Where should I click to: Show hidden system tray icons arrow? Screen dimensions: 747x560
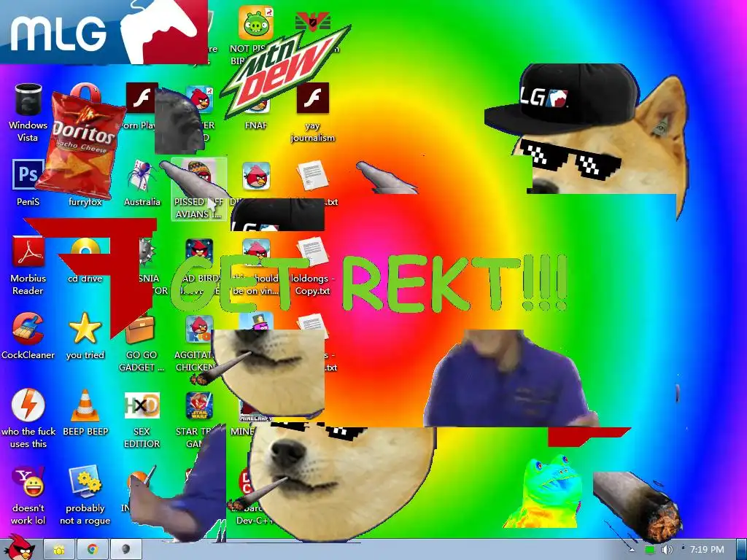[x=632, y=550]
